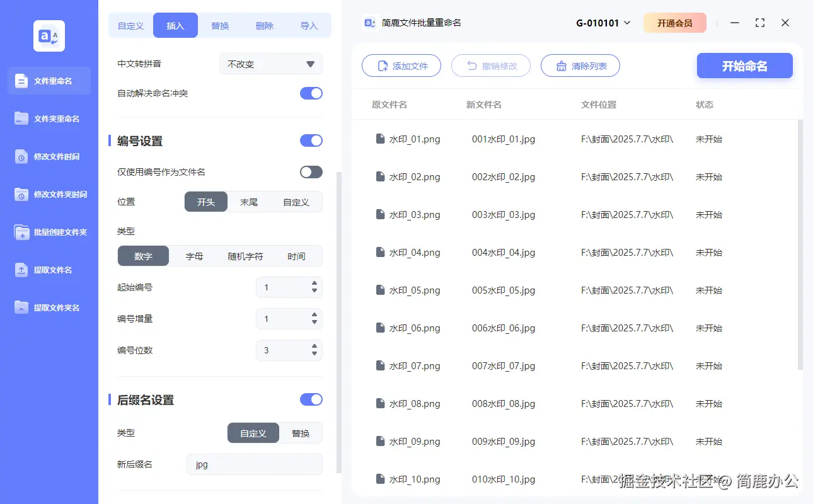This screenshot has height=504, width=813.
Task: Open the 批量创建文件夹 tool
Action: click(49, 232)
